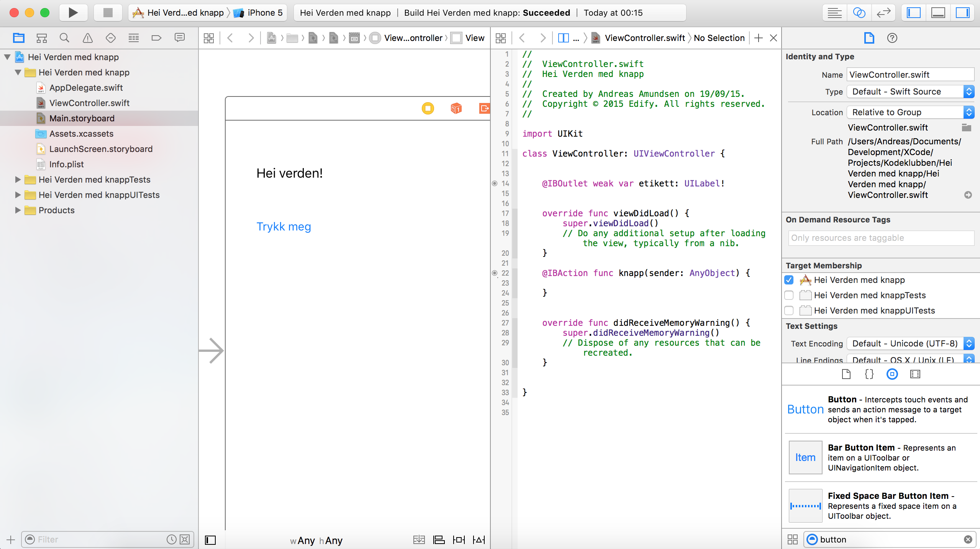Open the Find navigator

pos(64,38)
